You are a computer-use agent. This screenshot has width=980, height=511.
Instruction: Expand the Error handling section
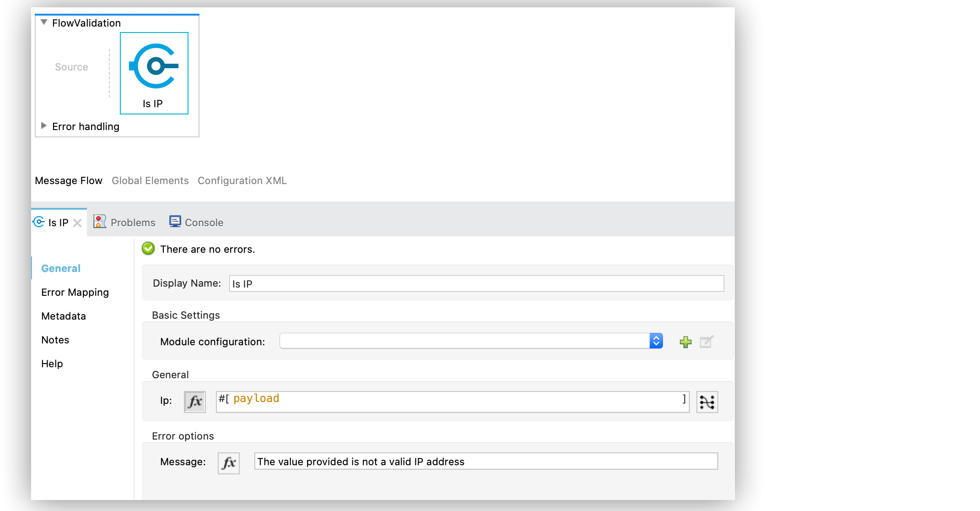pyautogui.click(x=44, y=126)
